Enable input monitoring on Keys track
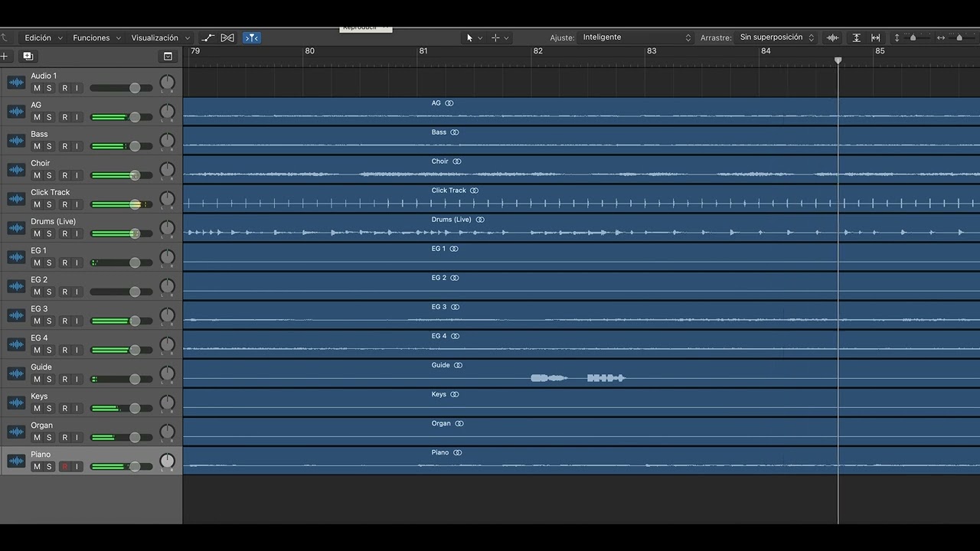The image size is (980, 551). (77, 409)
